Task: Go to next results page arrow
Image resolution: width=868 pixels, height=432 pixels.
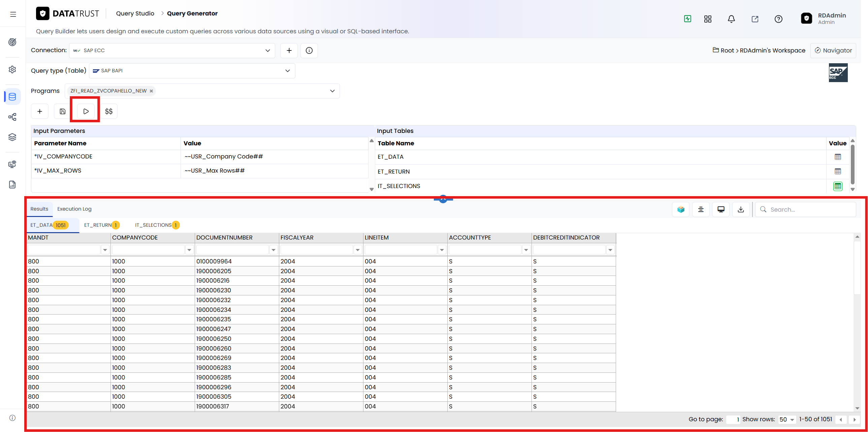Action: click(854, 419)
